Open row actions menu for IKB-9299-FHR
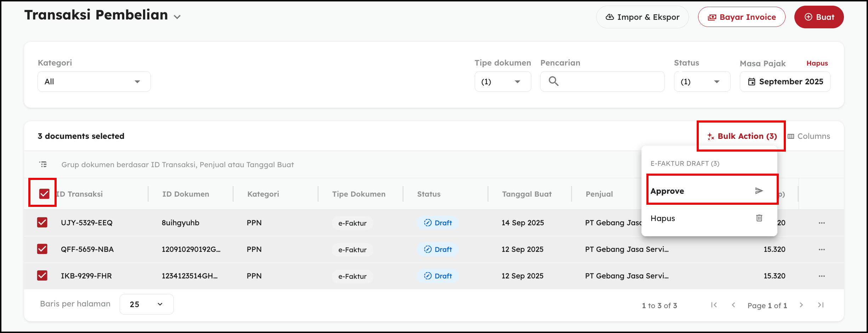The height and width of the screenshot is (333, 868). tap(822, 276)
